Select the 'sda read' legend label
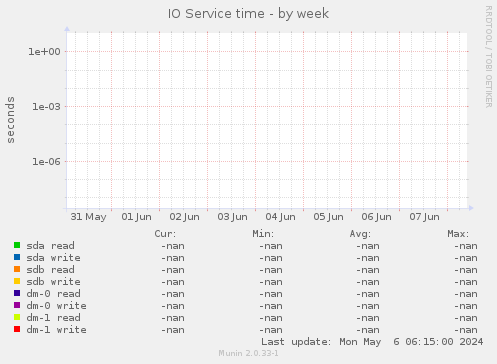The width and height of the screenshot is (497, 364). [x=50, y=246]
